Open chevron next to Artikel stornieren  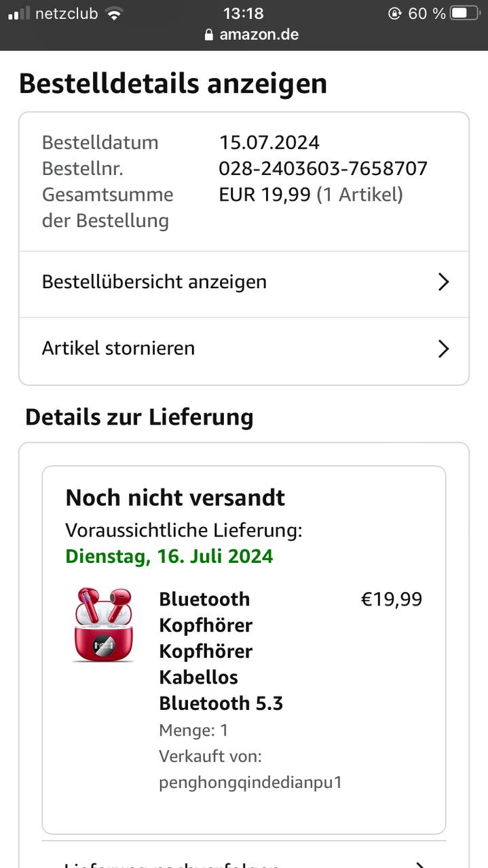coord(443,349)
